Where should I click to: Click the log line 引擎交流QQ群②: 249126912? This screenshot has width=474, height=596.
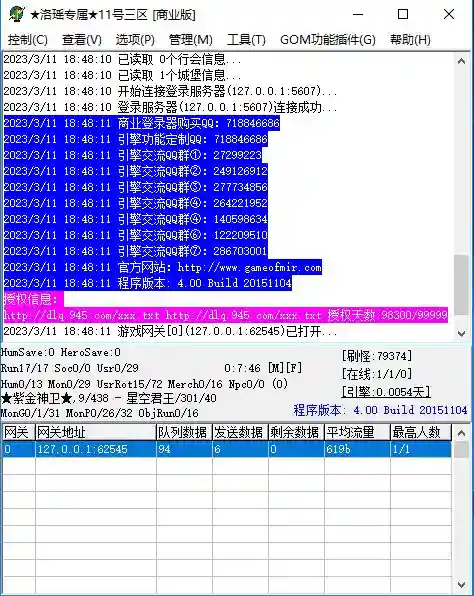136,171
